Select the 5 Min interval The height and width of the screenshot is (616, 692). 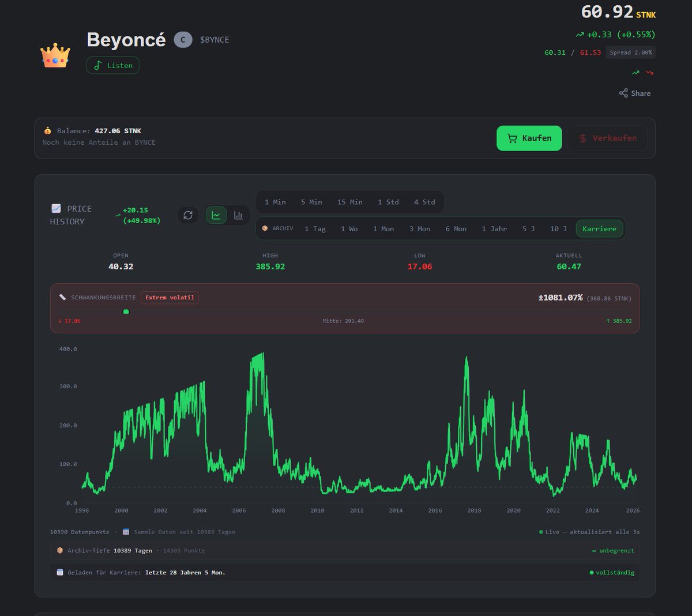(x=311, y=202)
